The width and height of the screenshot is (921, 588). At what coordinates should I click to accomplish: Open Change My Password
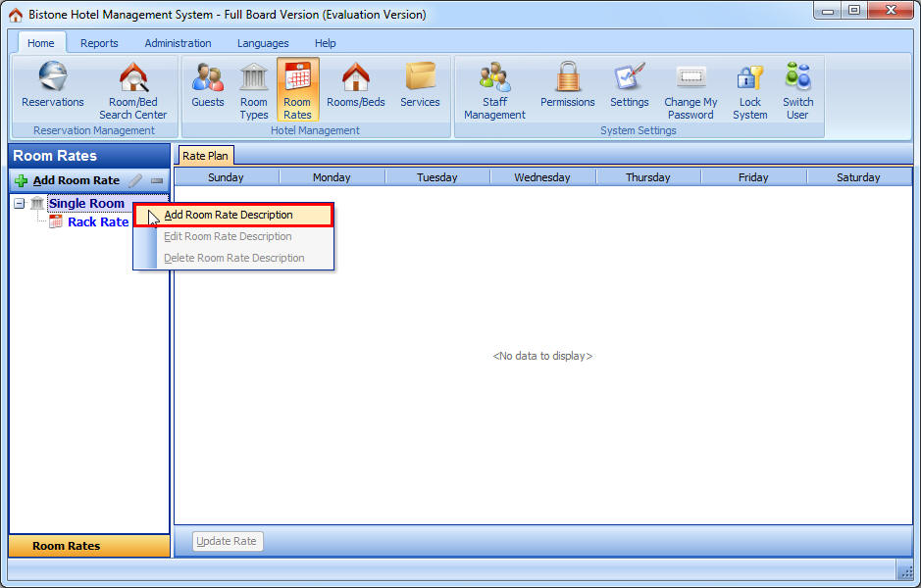pos(691,90)
